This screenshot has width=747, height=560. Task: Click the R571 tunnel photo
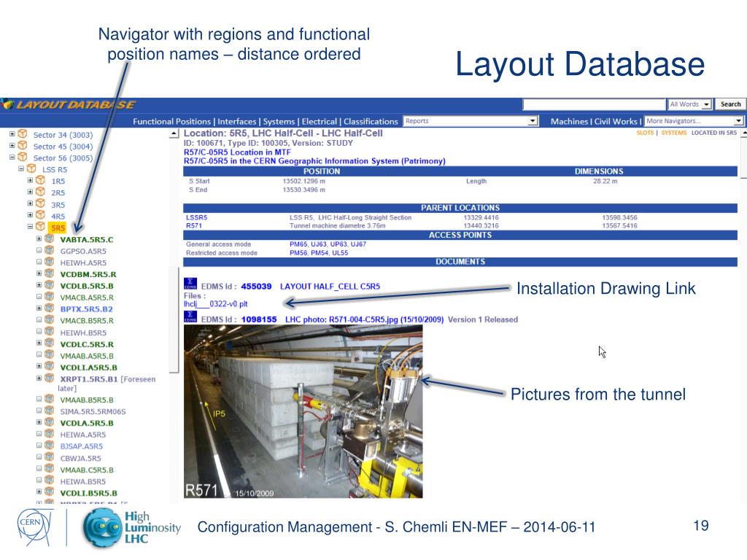pos(303,411)
